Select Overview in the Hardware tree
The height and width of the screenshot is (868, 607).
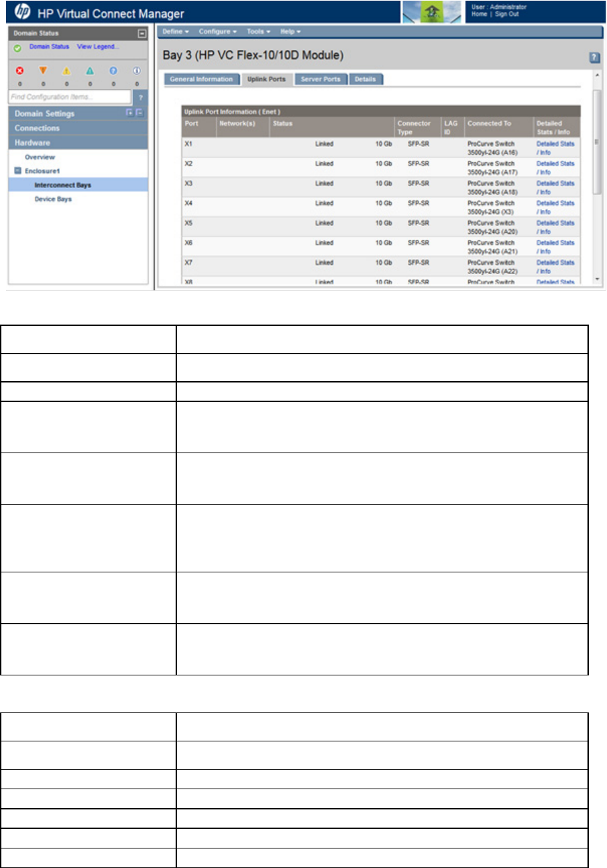pyautogui.click(x=40, y=156)
